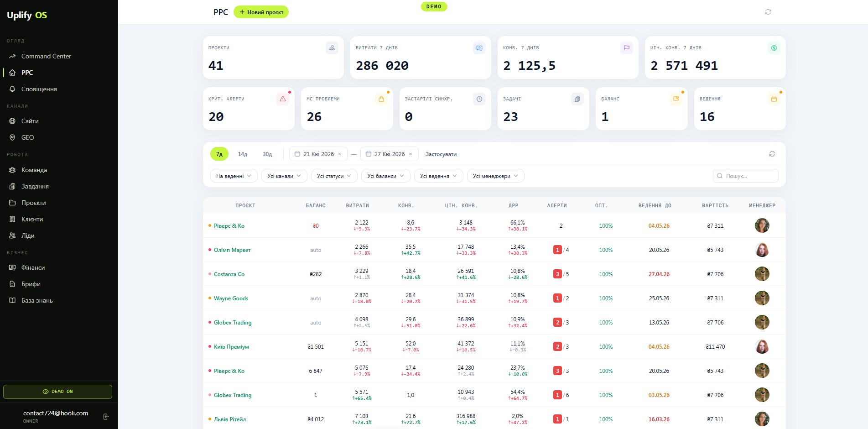Click the manager avatar in Київ Преміум row

pyautogui.click(x=762, y=347)
